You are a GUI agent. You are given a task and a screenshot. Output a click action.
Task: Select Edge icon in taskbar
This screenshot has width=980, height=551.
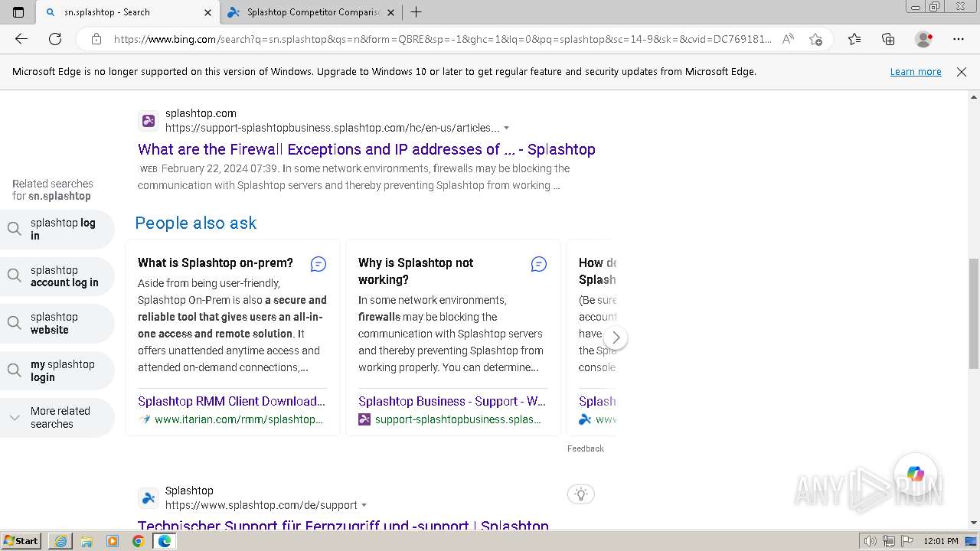(165, 541)
